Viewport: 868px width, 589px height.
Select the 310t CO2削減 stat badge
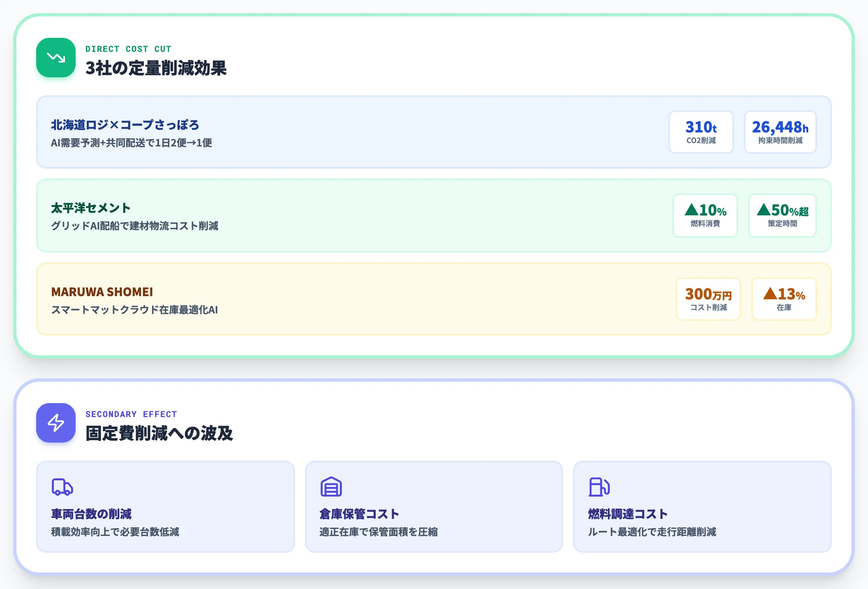pyautogui.click(x=701, y=132)
